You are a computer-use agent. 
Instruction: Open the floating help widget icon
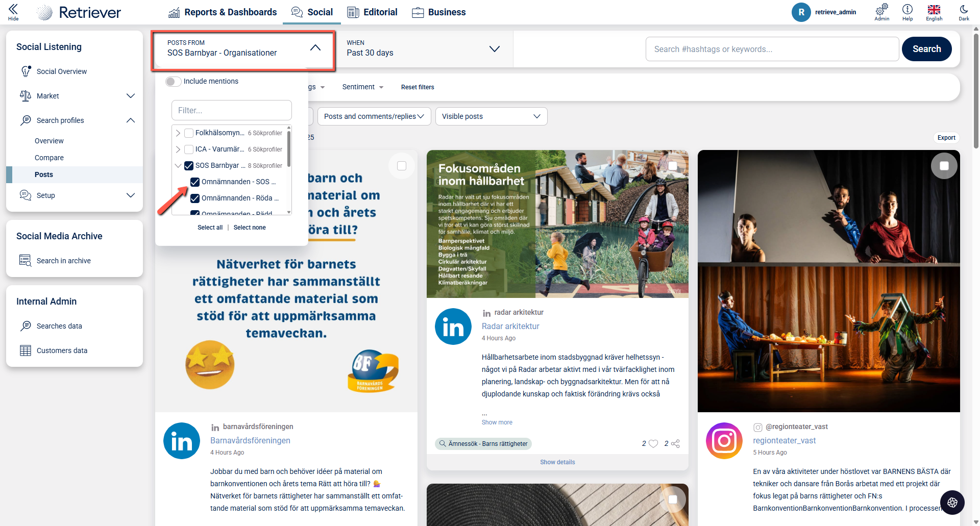tap(952, 503)
